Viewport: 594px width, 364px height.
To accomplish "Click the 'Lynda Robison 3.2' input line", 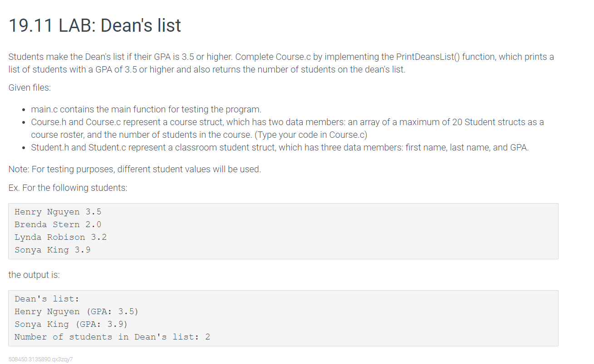I will coord(60,237).
